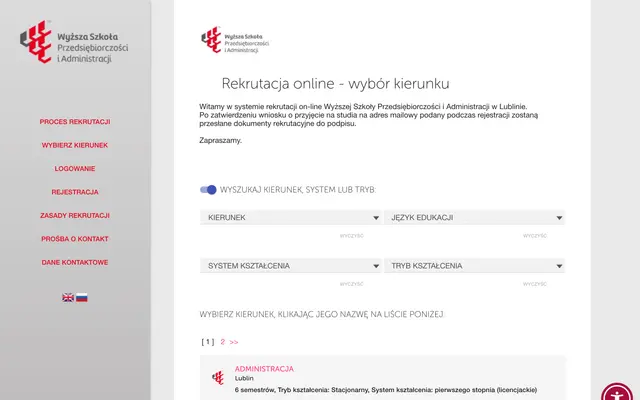Click the '6 semestrów' course details line

click(386, 390)
